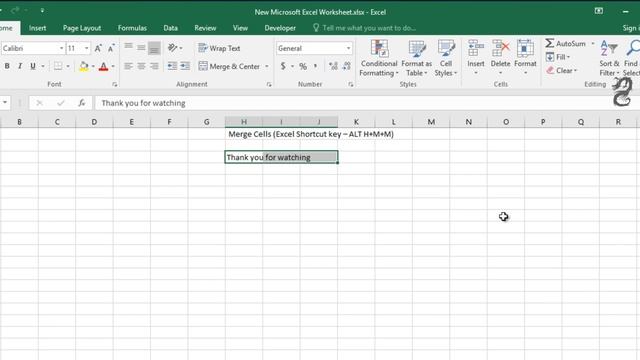The height and width of the screenshot is (360, 640).
Task: Expand font color dropdown arrow
Action: coord(113,66)
